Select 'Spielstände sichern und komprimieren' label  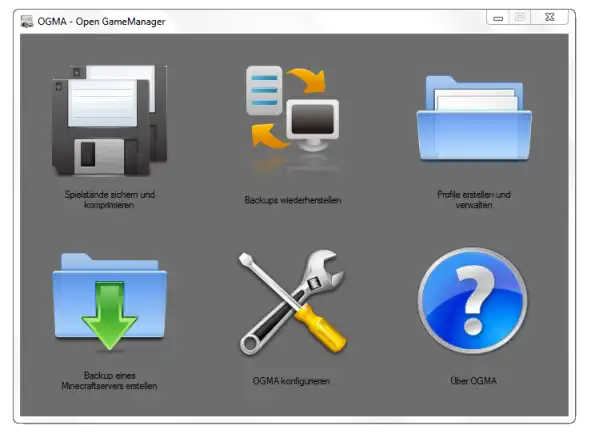click(109, 200)
